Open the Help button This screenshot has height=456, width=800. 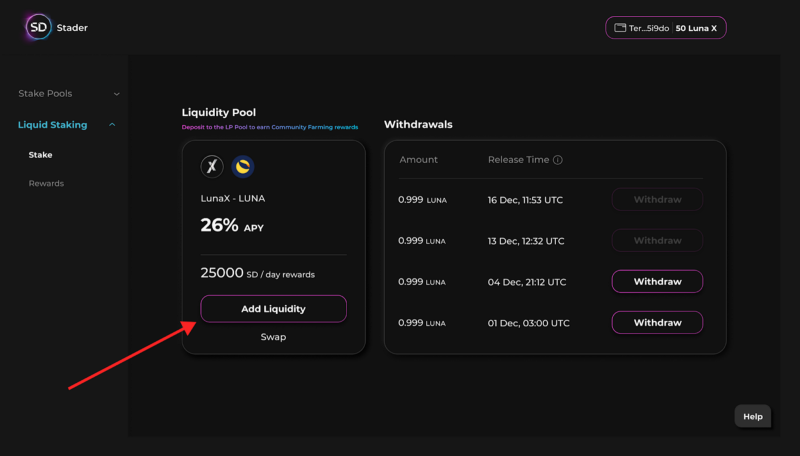[x=753, y=416]
